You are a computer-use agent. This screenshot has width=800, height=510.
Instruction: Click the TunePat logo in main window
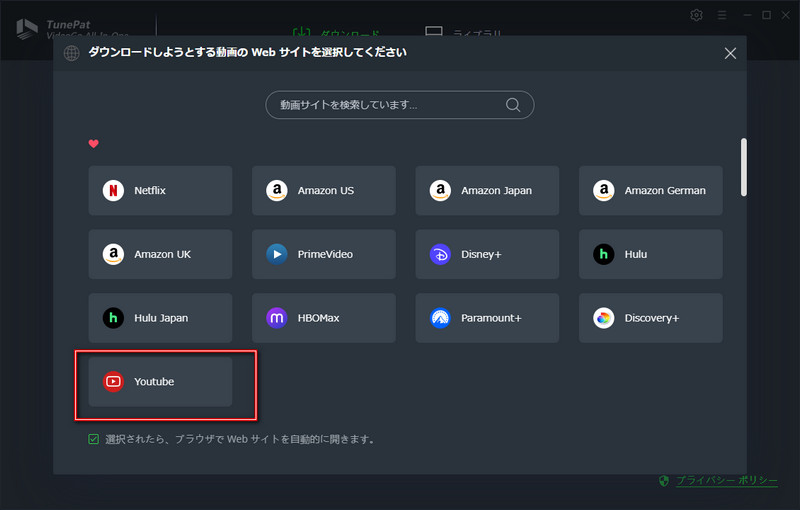[27, 28]
